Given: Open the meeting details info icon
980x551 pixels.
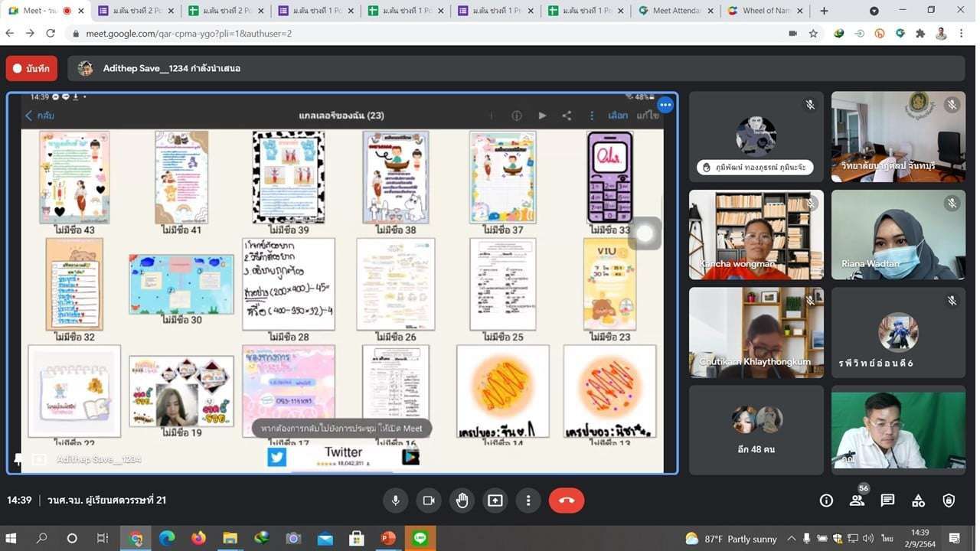Looking at the screenshot, I should point(826,500).
